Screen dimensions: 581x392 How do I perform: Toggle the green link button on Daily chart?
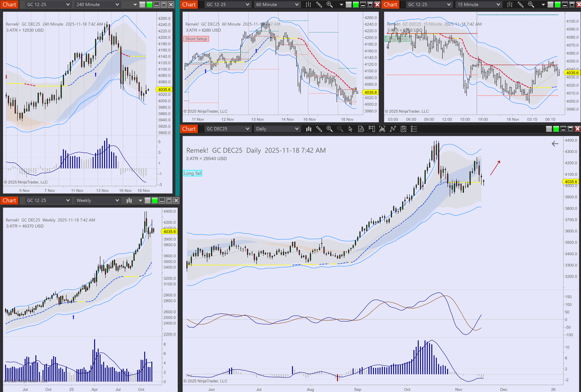(556, 129)
